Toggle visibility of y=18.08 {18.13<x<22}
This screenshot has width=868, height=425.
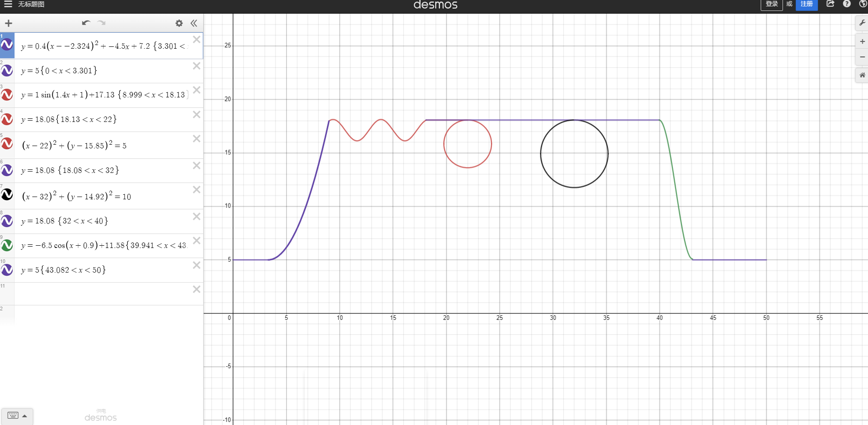[x=7, y=119]
